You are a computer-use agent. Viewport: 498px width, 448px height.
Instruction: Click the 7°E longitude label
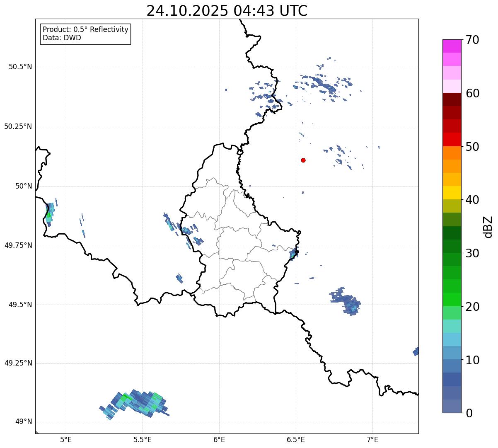pyautogui.click(x=372, y=440)
